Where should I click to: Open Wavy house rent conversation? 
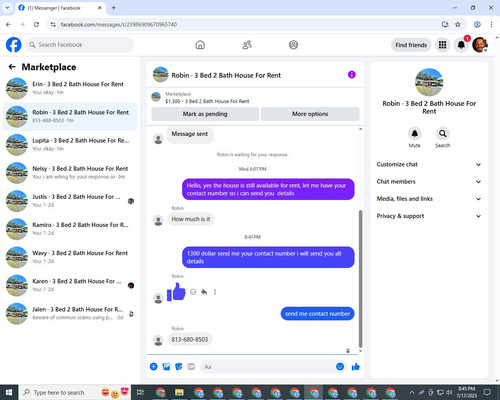tap(70, 257)
